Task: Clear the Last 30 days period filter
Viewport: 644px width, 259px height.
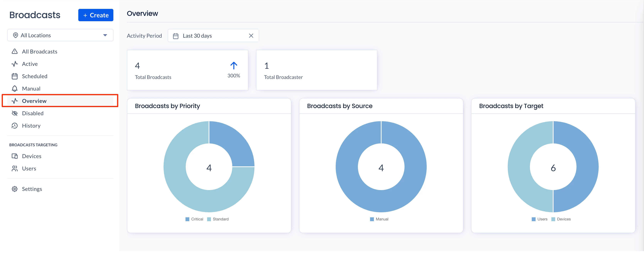Action: pyautogui.click(x=251, y=36)
